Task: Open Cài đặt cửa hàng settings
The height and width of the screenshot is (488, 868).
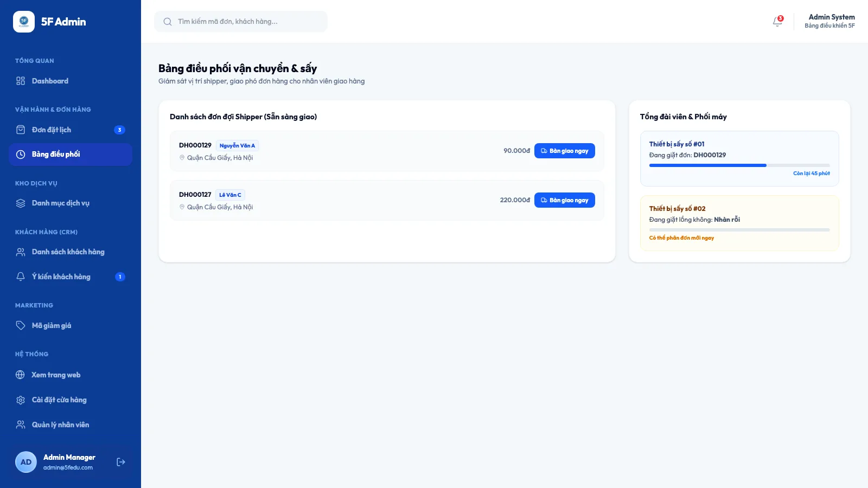Action: (71, 400)
